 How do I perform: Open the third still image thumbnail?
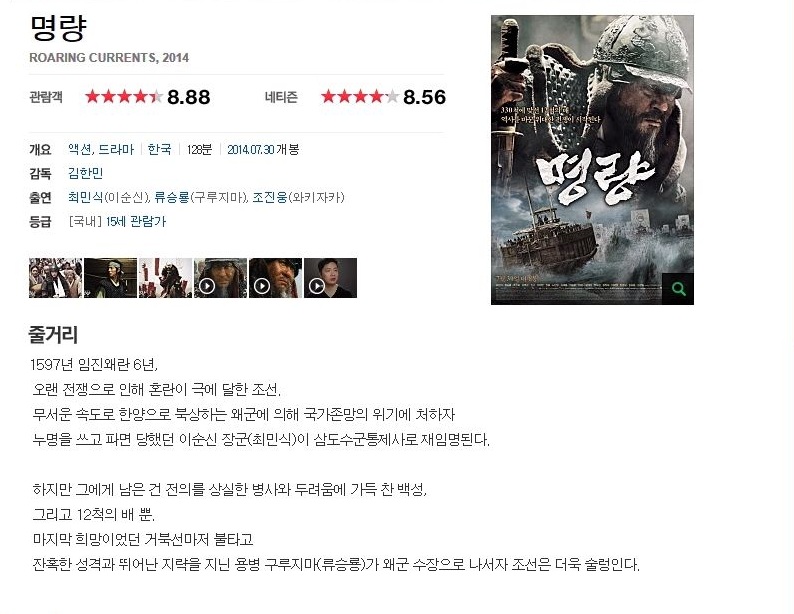click(165, 278)
